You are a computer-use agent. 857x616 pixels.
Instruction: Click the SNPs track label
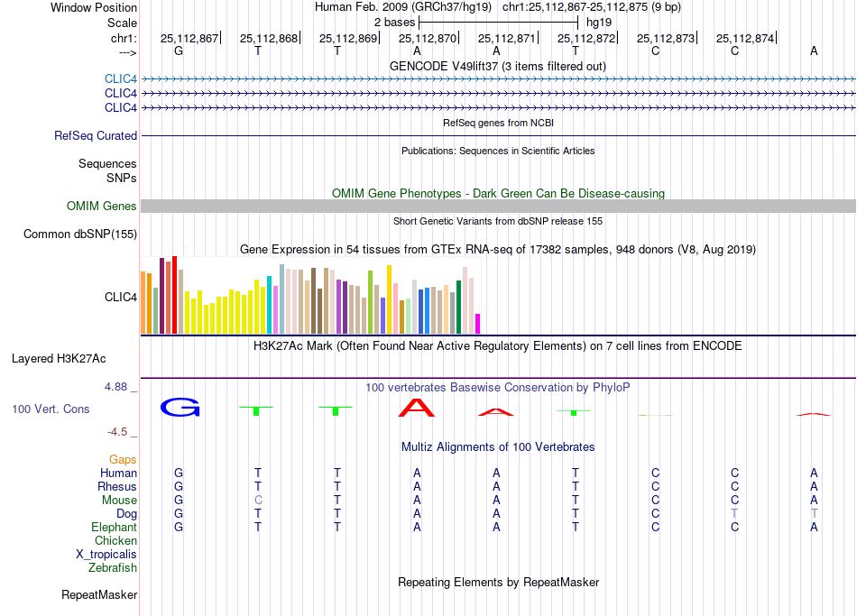[x=122, y=178]
